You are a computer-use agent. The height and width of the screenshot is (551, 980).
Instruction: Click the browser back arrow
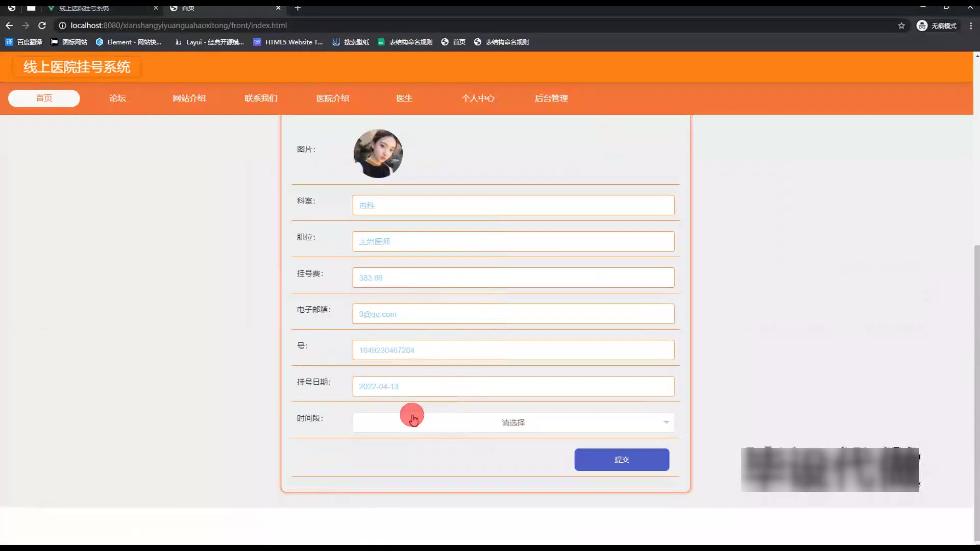[9, 26]
